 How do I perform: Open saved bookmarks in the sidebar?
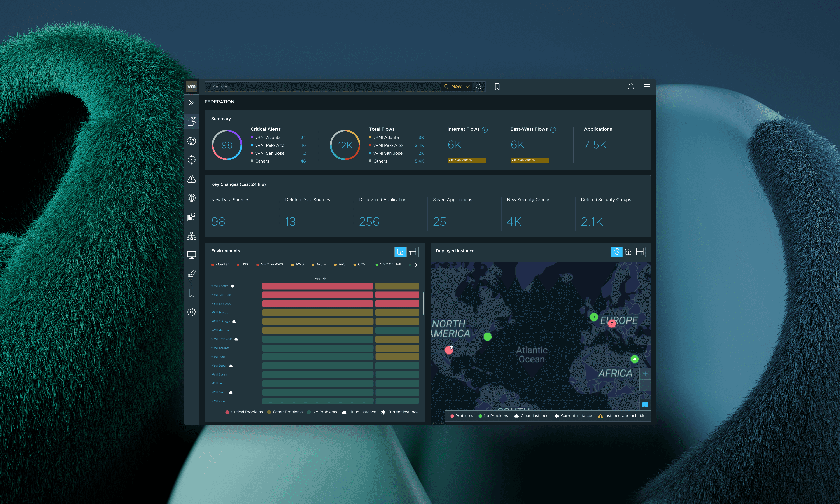(x=191, y=293)
